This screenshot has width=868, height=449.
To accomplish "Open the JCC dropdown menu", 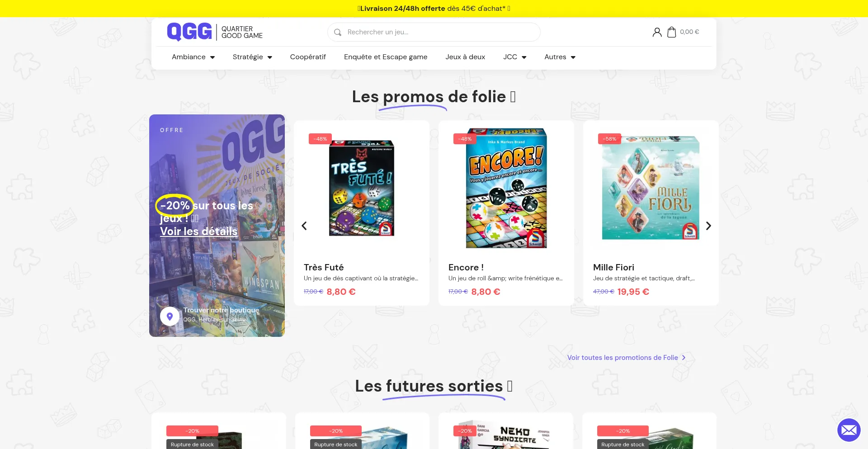I will click(514, 57).
